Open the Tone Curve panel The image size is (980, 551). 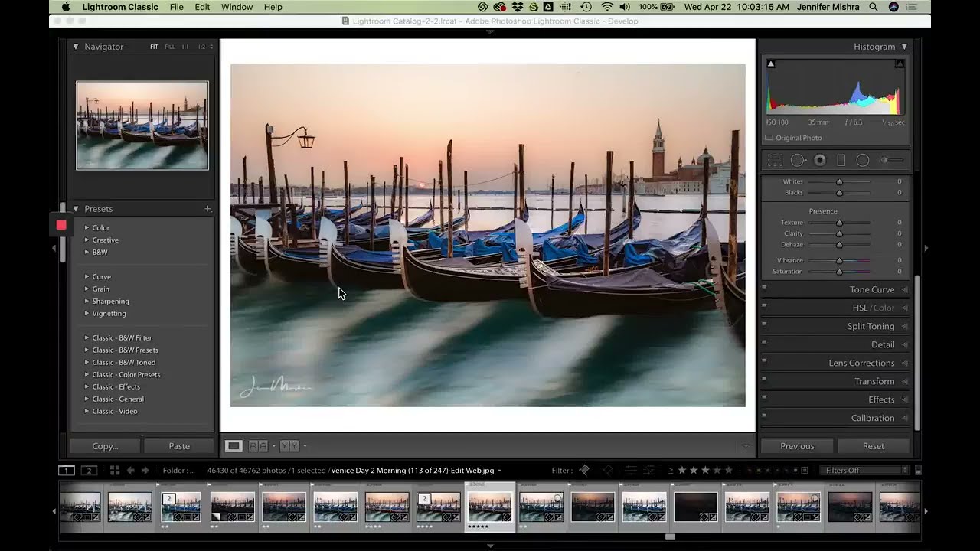[872, 289]
